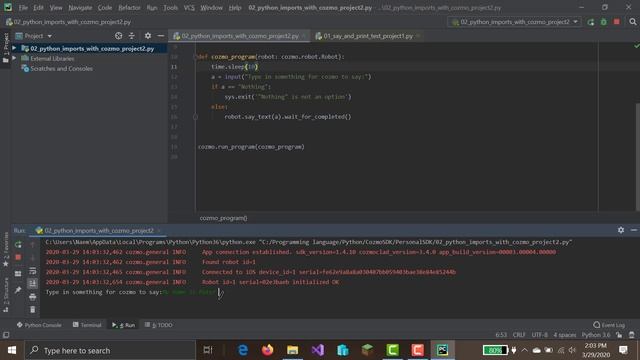Image resolution: width=640 pixels, height=360 pixels.
Task: Select the 02_python_imports_with_cozmo_project2.py editor tab
Action: click(x=240, y=36)
